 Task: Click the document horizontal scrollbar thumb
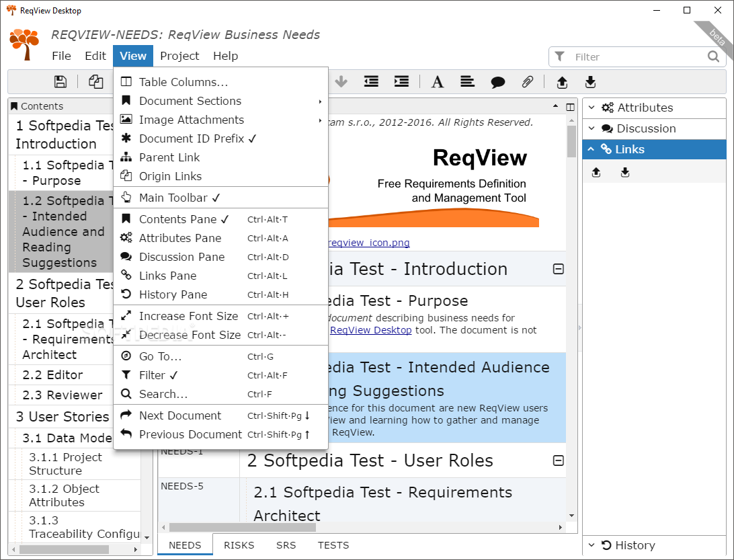pos(243,527)
